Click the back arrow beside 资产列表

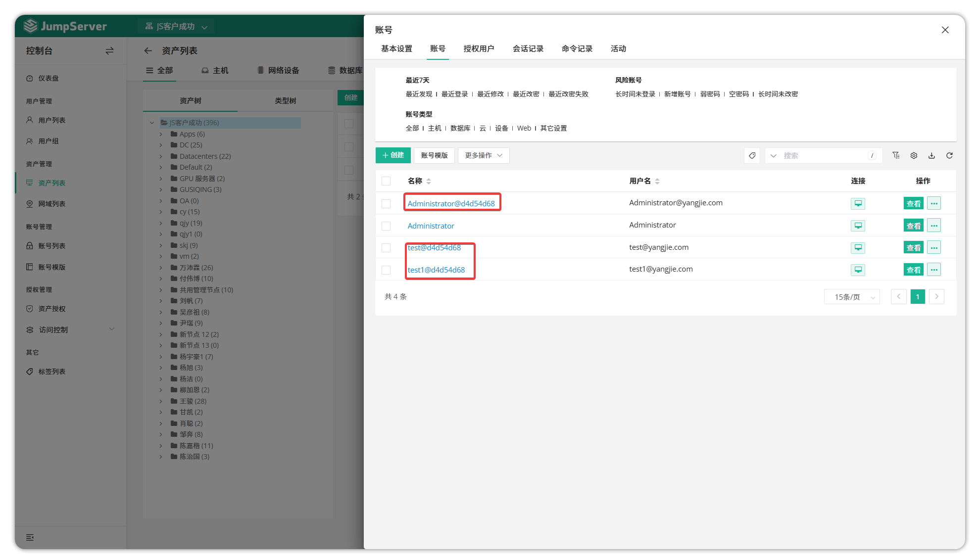point(148,50)
